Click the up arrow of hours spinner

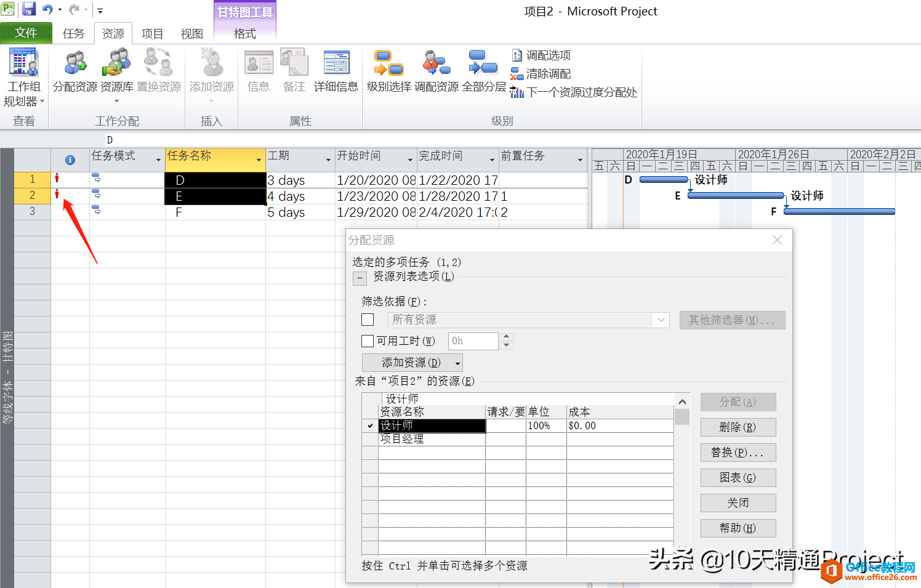506,337
